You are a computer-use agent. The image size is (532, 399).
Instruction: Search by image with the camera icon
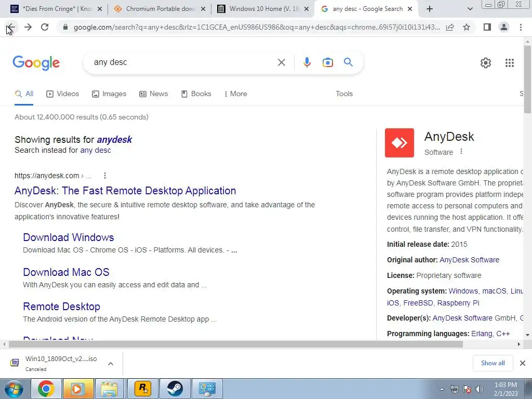pyautogui.click(x=327, y=62)
